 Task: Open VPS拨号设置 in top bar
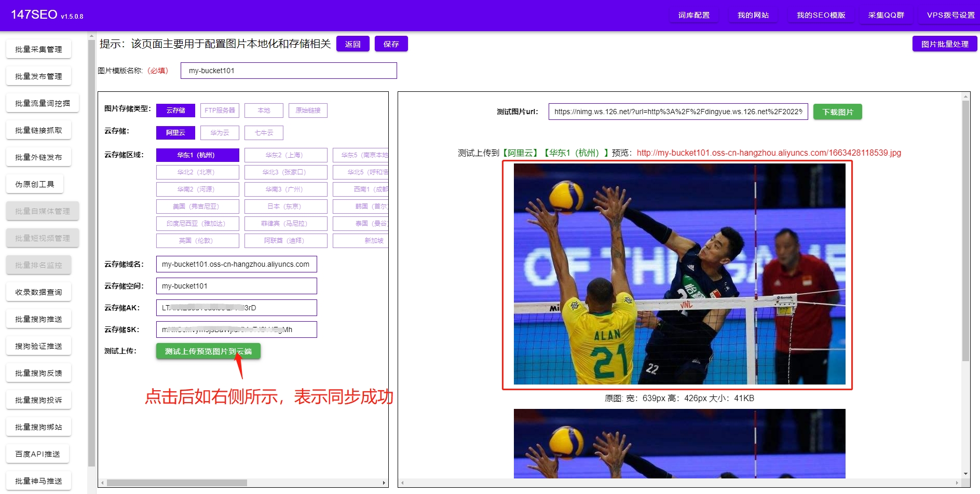coord(950,15)
